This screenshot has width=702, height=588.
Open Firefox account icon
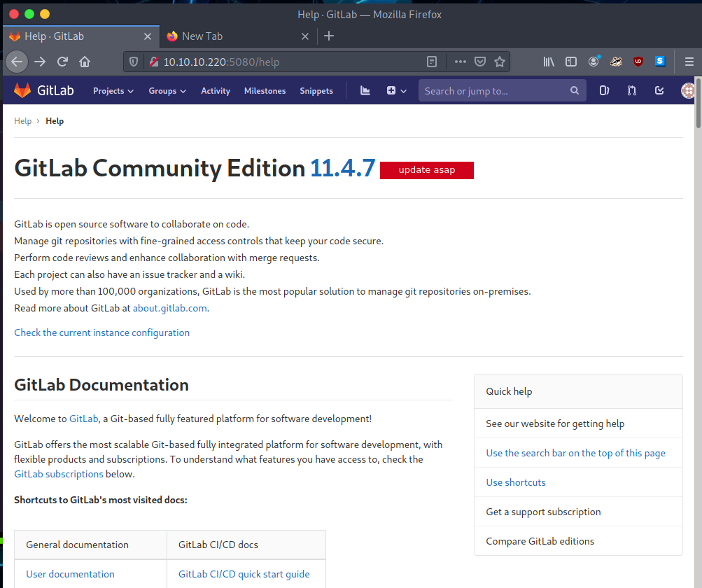coord(594,62)
